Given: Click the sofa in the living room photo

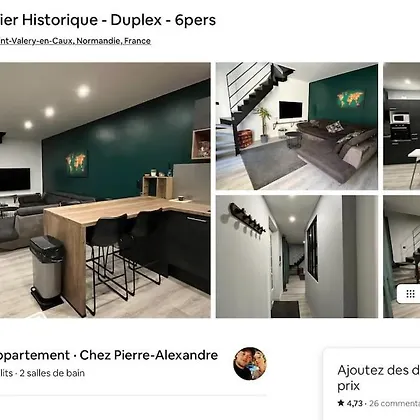Looking at the screenshot, I should [x=337, y=150].
